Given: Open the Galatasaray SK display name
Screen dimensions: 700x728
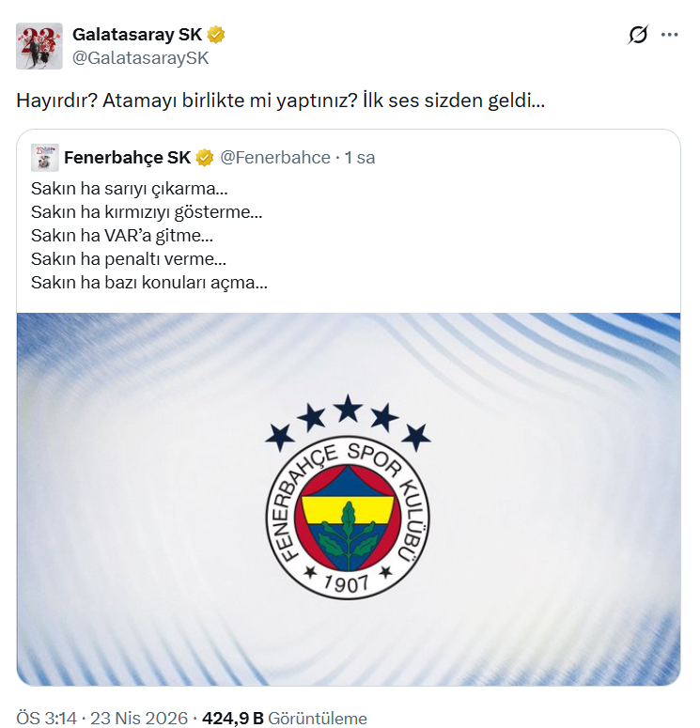Looking at the screenshot, I should point(137,35).
